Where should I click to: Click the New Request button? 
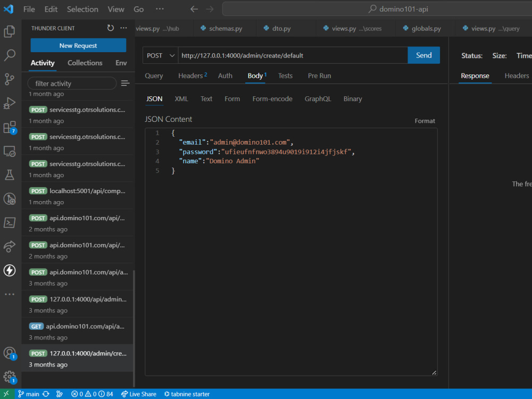point(78,45)
